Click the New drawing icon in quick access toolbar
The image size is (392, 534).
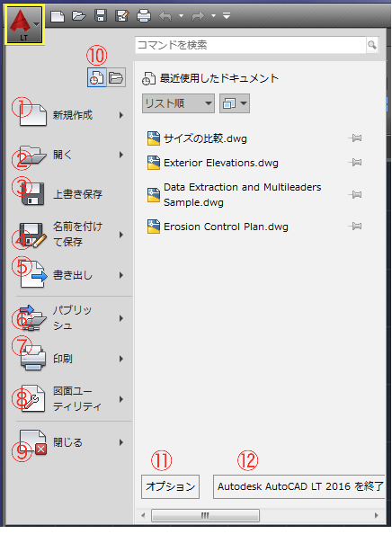coord(58,16)
